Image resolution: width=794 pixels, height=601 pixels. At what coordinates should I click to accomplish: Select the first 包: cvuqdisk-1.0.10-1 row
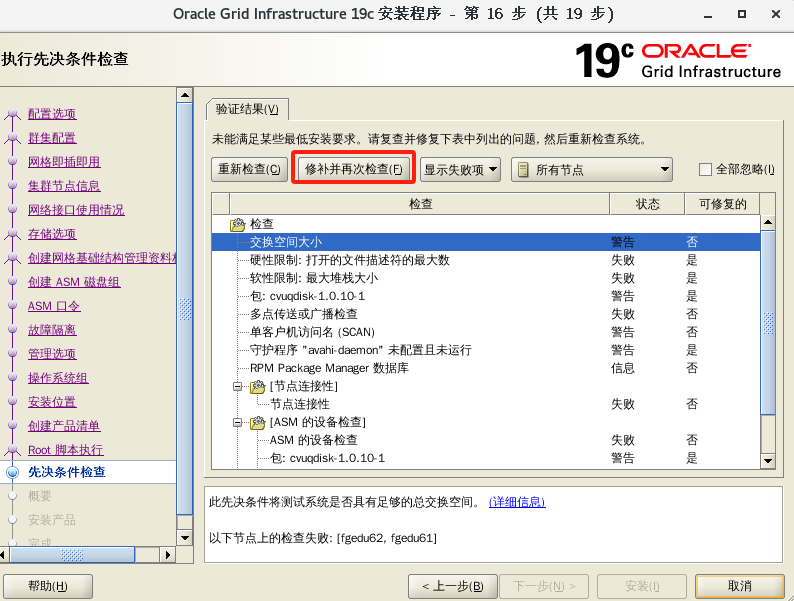pyautogui.click(x=486, y=296)
